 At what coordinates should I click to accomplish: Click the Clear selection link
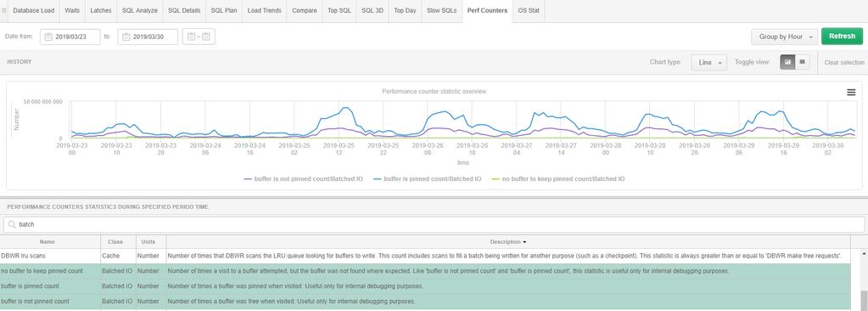click(843, 63)
